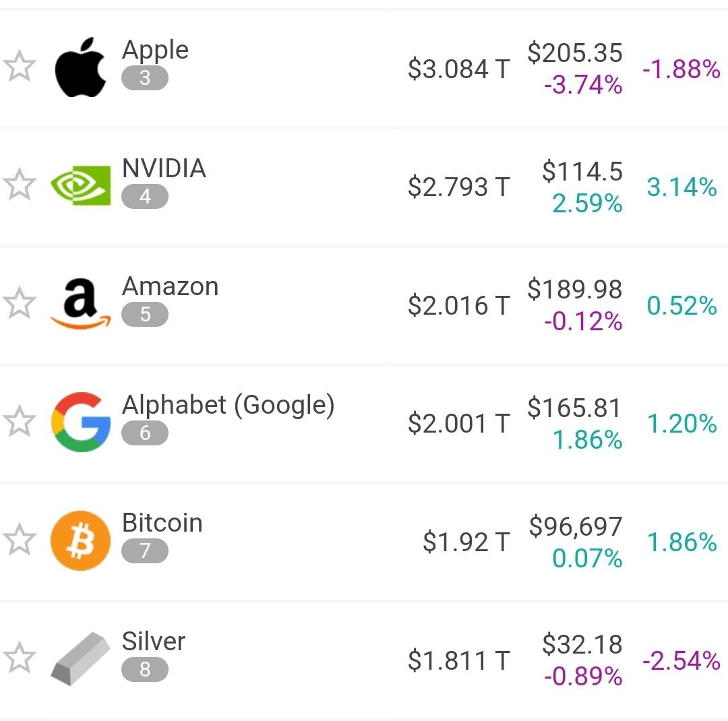Click rank badge 5 under Amazon
Screen dimensions: 728x721
tap(145, 314)
